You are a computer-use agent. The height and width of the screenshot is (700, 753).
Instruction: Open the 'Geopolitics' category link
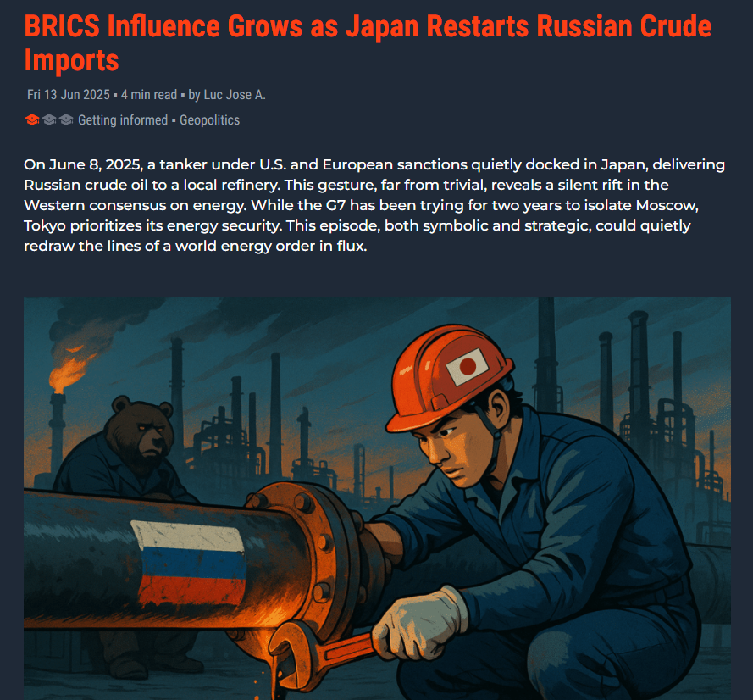tap(209, 120)
